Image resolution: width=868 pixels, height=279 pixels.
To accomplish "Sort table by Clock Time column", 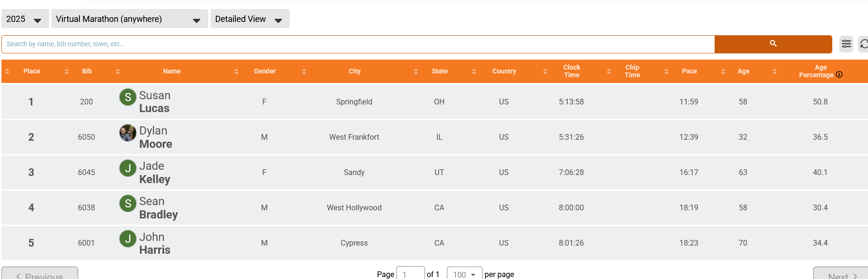I will [x=571, y=71].
